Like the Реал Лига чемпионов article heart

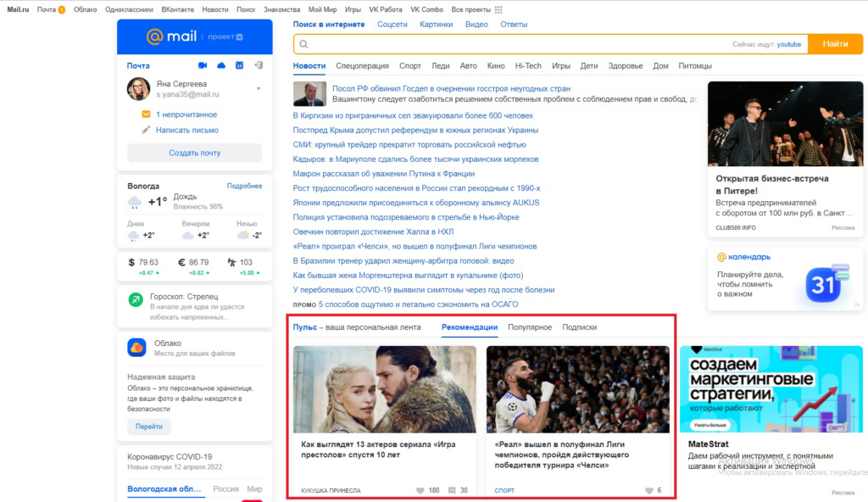pyautogui.click(x=649, y=490)
